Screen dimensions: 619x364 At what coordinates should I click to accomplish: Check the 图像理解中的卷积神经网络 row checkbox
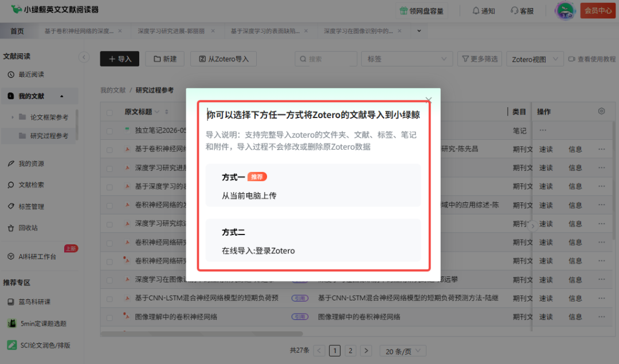[109, 318]
